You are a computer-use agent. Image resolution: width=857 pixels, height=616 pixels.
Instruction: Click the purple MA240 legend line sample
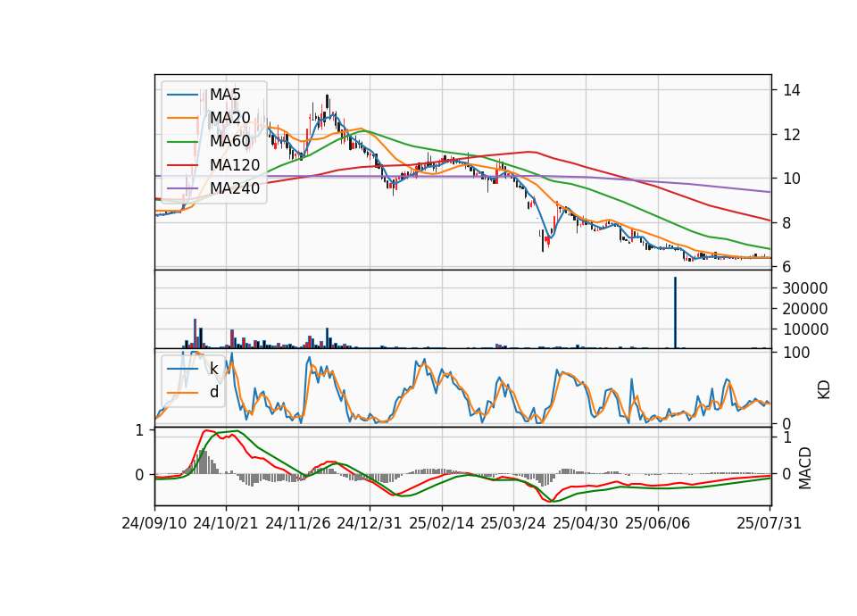click(x=182, y=188)
